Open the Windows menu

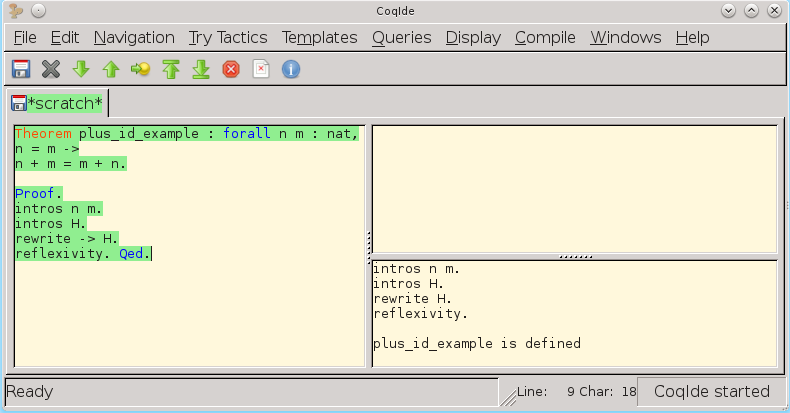click(626, 38)
